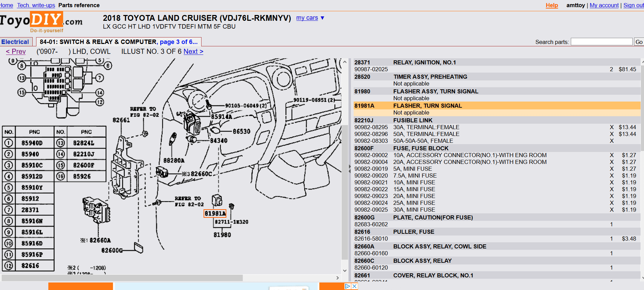Click the diagram vertical scrollbar down arrow
644x290 pixels.
(345, 271)
